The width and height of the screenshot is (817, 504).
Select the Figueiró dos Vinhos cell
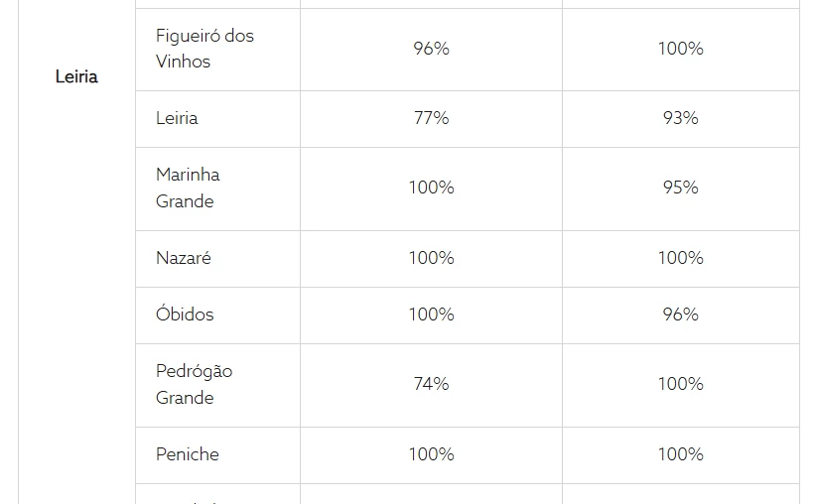pyautogui.click(x=204, y=49)
